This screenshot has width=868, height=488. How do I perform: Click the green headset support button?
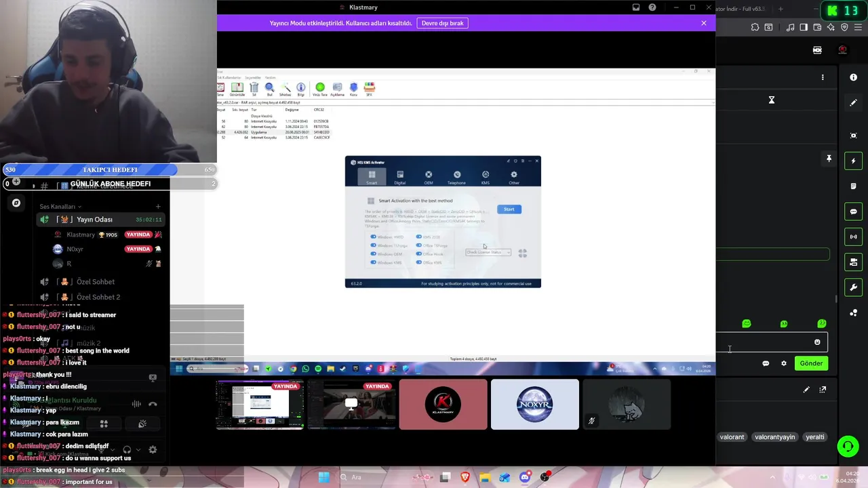point(848,446)
